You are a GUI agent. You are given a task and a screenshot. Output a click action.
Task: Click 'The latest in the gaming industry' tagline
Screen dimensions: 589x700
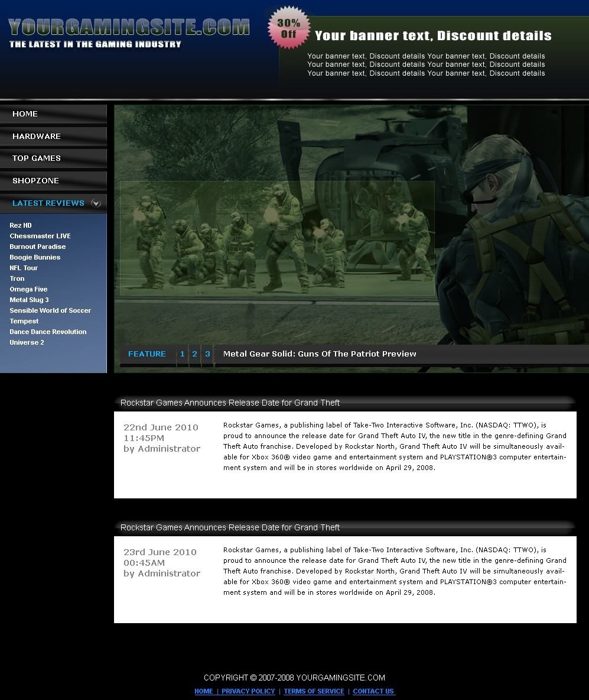[x=96, y=44]
